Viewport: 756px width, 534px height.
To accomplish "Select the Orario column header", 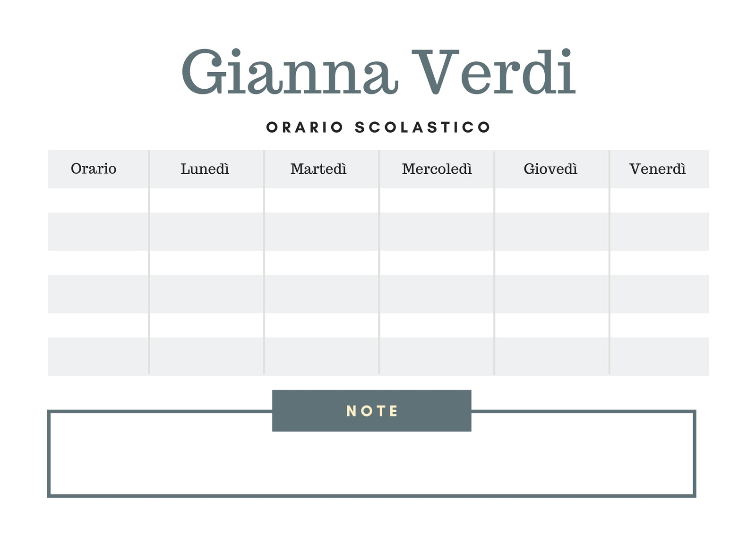I will click(x=94, y=169).
